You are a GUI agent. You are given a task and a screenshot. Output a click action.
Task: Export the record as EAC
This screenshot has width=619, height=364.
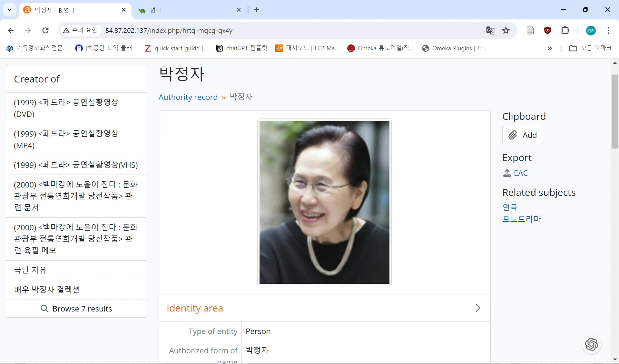(520, 173)
